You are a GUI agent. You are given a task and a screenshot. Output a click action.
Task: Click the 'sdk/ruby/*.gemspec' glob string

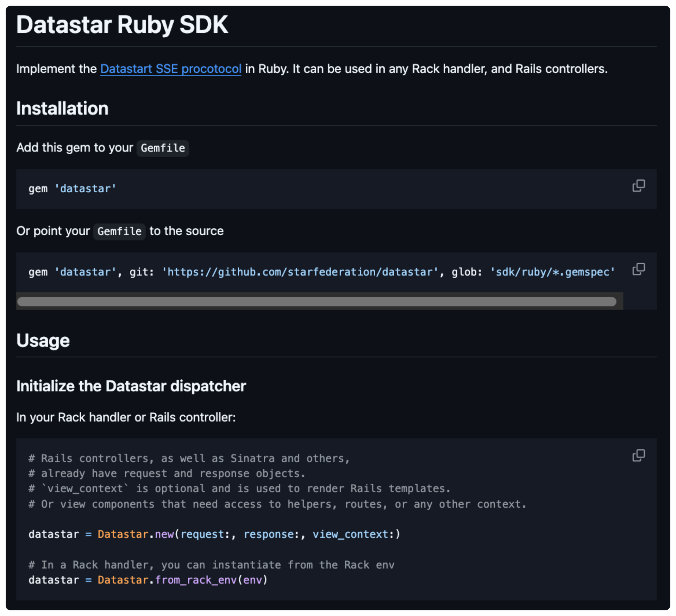point(552,272)
